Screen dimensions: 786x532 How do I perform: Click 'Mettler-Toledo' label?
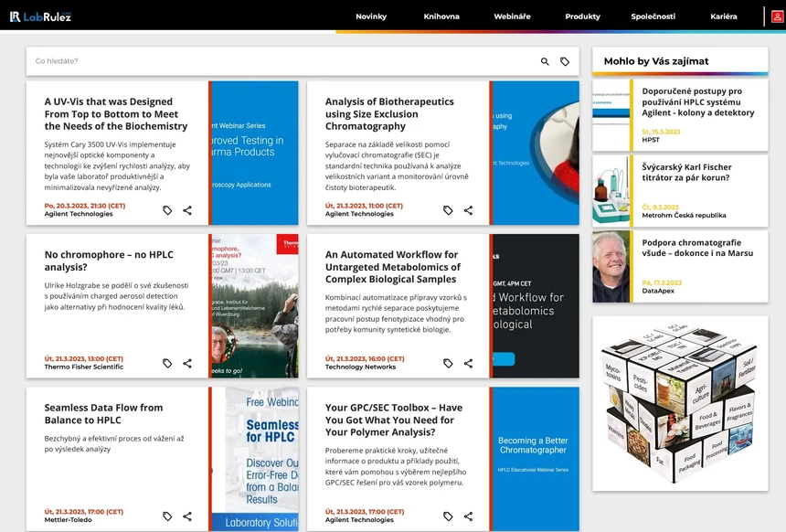(x=69, y=520)
